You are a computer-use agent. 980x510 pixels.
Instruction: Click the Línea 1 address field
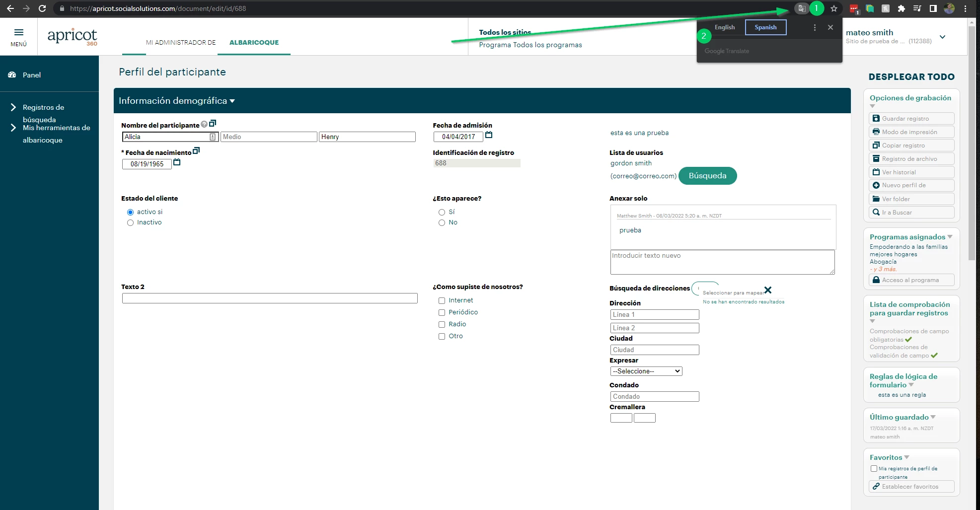coord(655,315)
